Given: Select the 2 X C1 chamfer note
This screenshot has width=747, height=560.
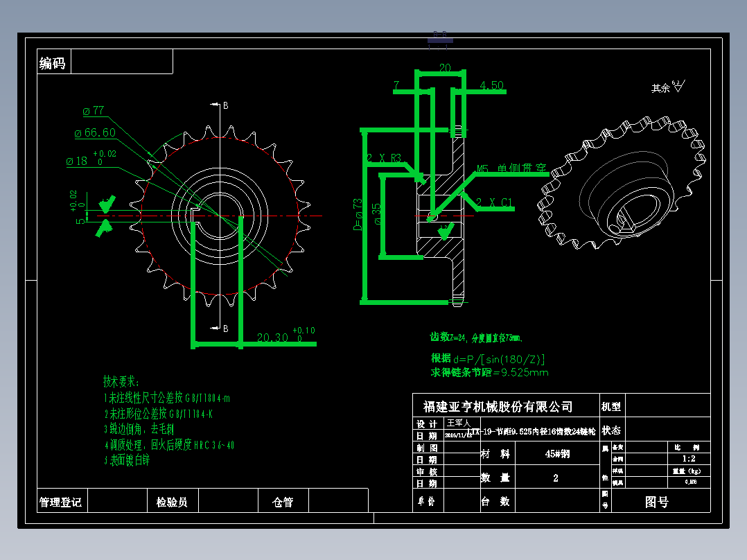Looking at the screenshot, I should (x=494, y=202).
